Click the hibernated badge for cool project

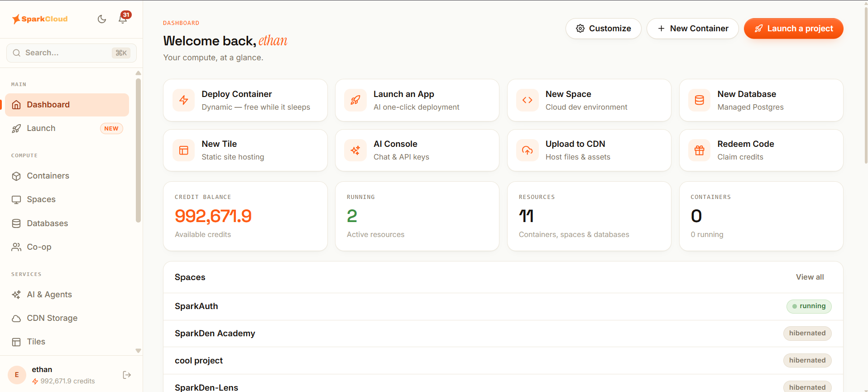807,360
